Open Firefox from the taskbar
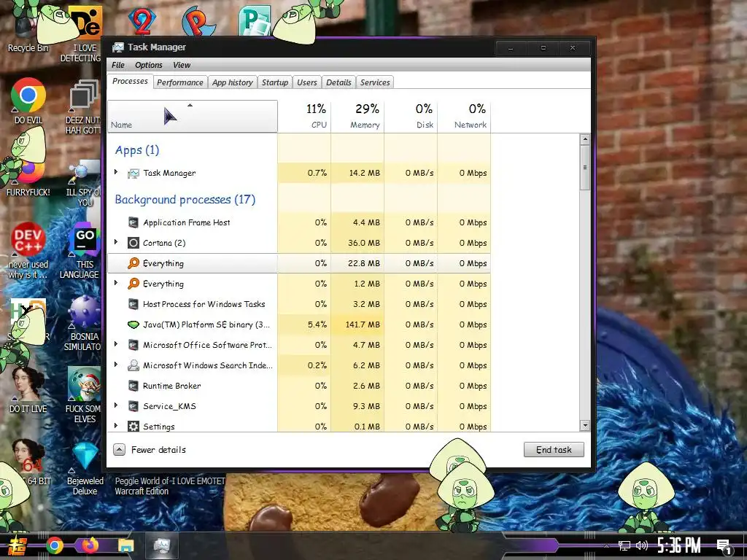The height and width of the screenshot is (560, 747). (90, 545)
